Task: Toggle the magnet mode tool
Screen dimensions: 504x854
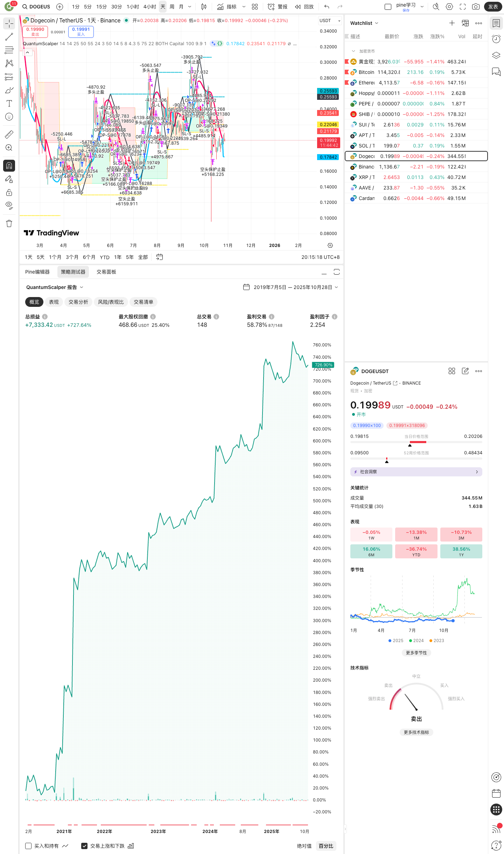Action: [9, 166]
